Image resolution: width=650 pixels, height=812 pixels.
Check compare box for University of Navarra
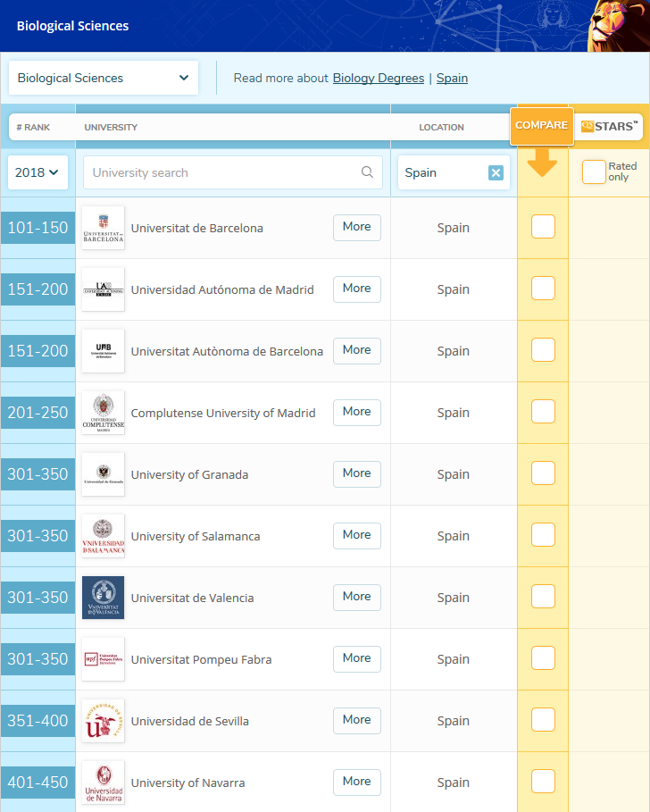point(543,781)
